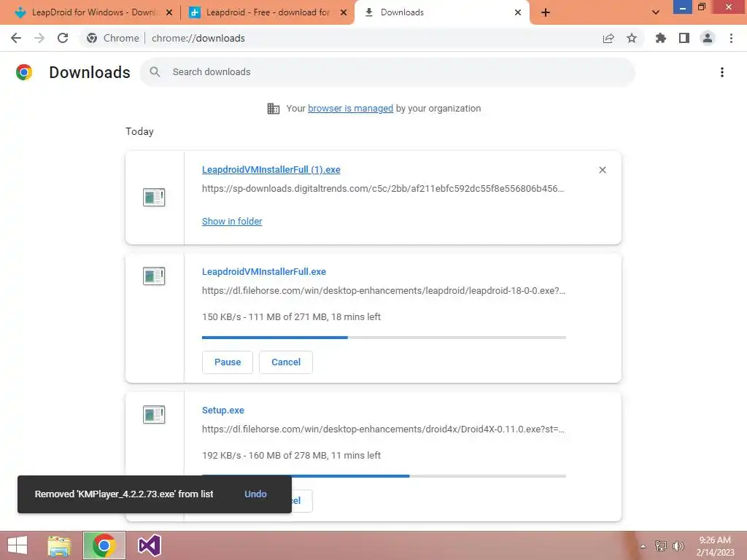Close the LeapDroid for Windows tab
The width and height of the screenshot is (747, 560).
[x=169, y=12]
